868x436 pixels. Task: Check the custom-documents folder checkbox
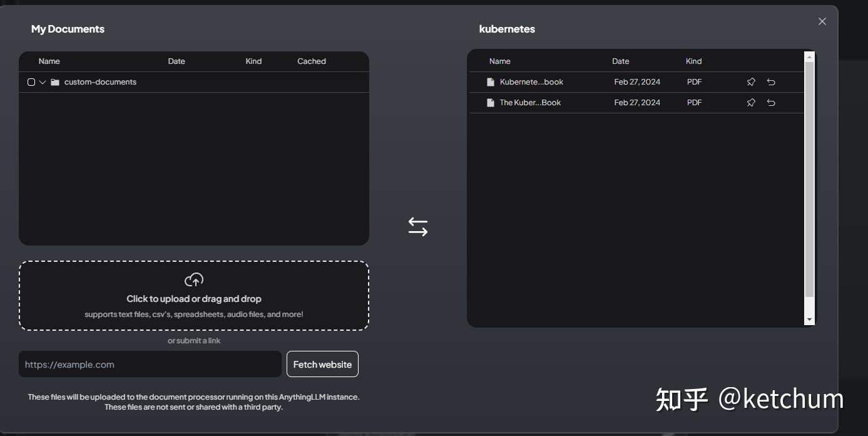pos(31,82)
